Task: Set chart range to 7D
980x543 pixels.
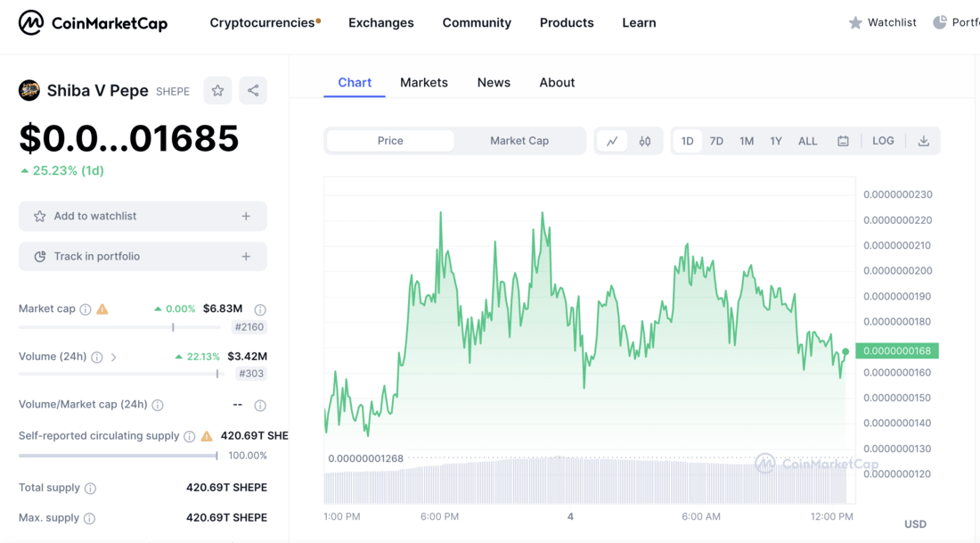Action: coord(716,141)
